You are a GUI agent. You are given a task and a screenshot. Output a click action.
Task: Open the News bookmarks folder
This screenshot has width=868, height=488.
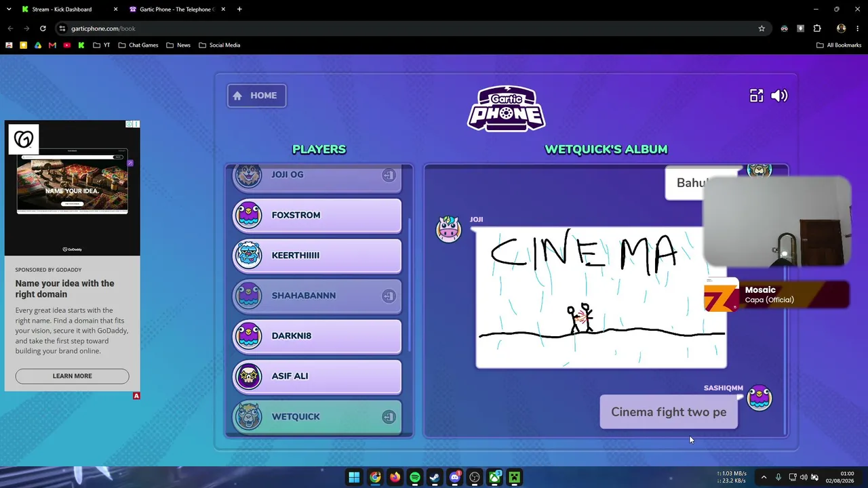click(178, 45)
